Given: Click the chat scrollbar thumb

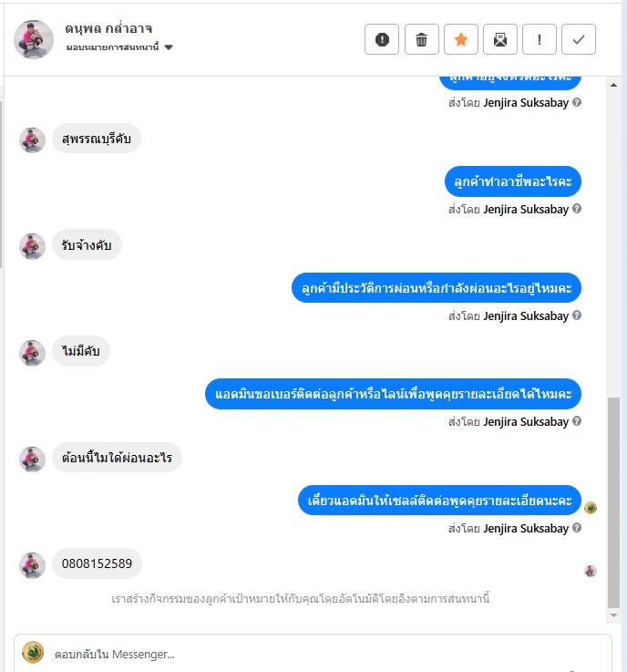Looking at the screenshot, I should pyautogui.click(x=613, y=502).
